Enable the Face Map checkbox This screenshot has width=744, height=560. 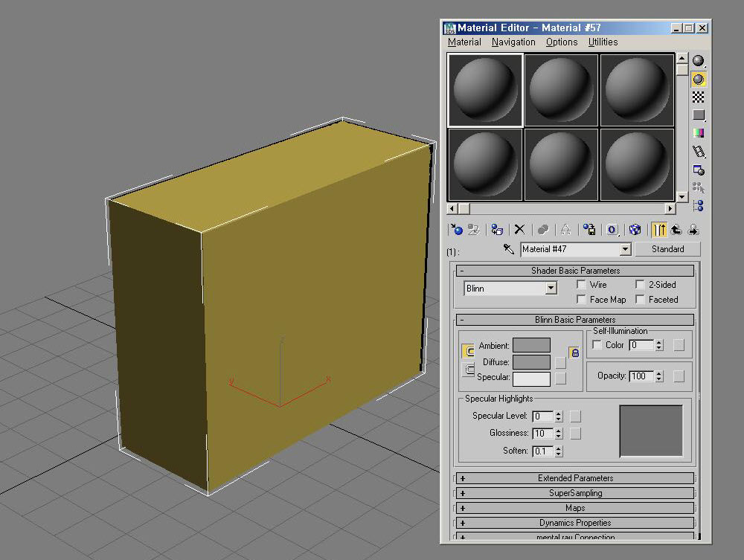click(581, 299)
